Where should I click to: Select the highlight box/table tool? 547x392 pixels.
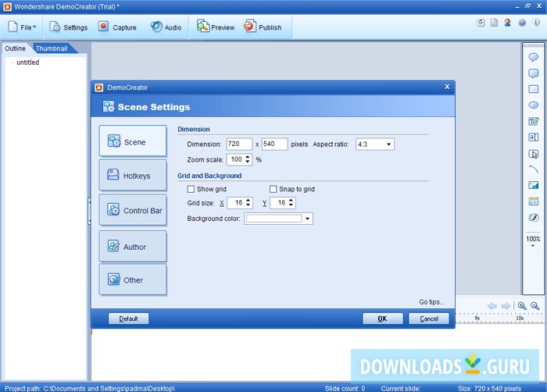coord(533,201)
